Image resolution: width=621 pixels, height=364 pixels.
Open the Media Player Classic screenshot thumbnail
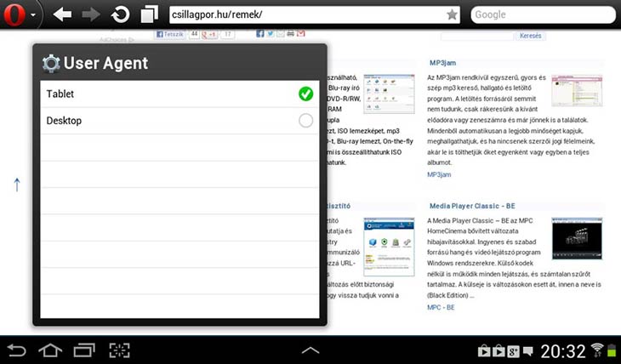(x=577, y=238)
